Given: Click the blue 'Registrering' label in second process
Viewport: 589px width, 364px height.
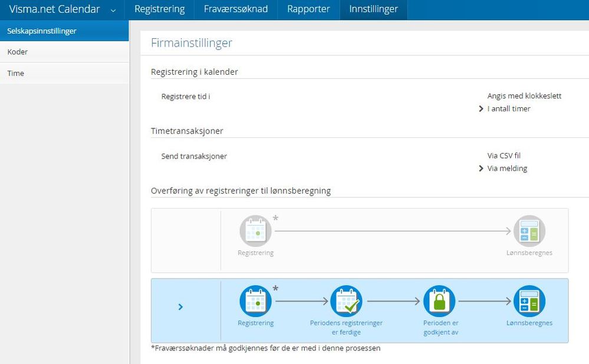Looking at the screenshot, I should click(255, 323).
